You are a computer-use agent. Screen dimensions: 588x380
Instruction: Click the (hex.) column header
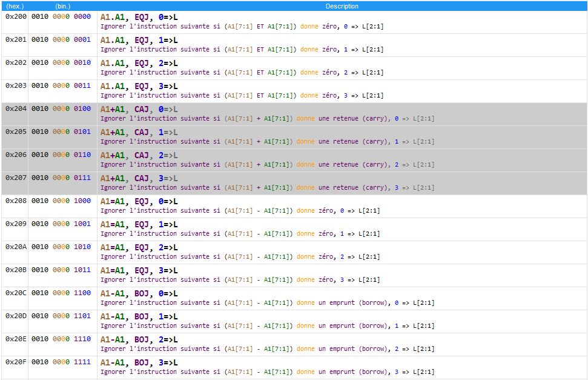(x=14, y=6)
